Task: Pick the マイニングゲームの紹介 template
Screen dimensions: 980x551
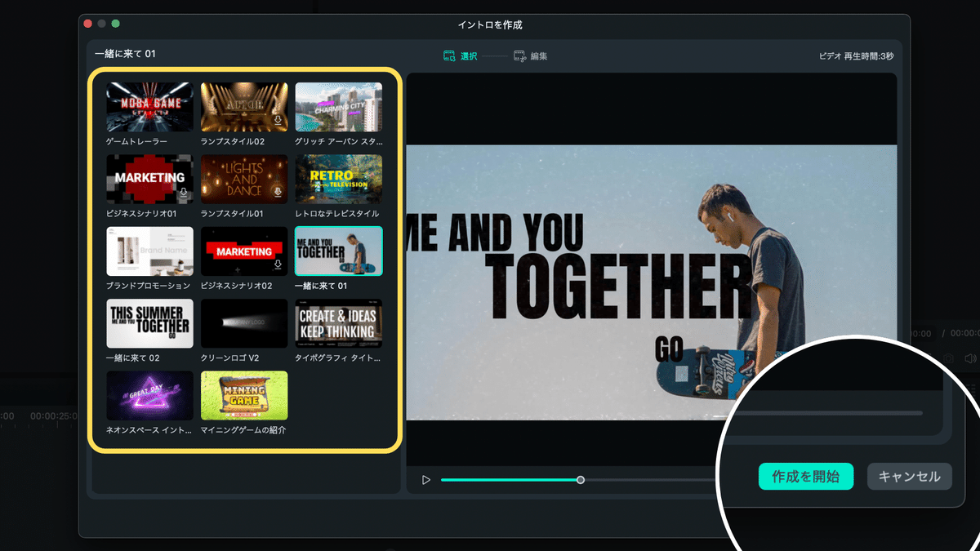Action: point(244,396)
